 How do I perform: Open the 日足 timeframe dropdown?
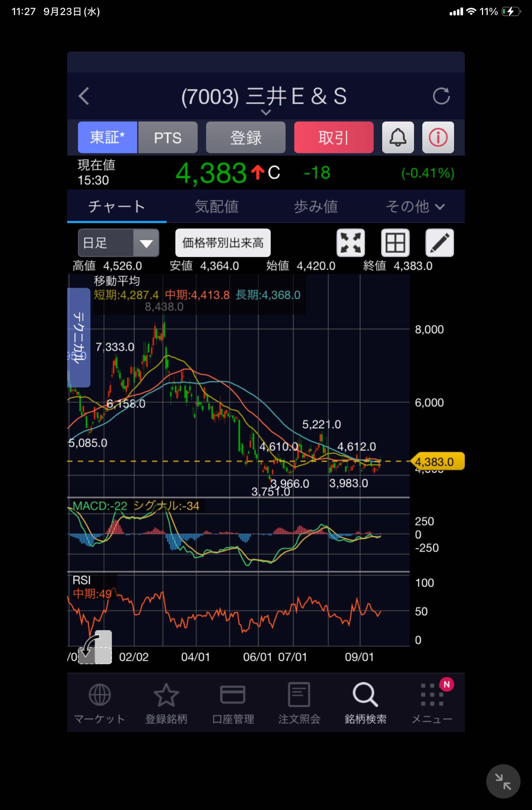point(118,243)
